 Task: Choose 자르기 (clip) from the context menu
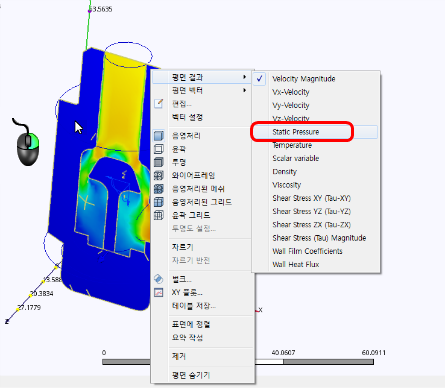182,247
